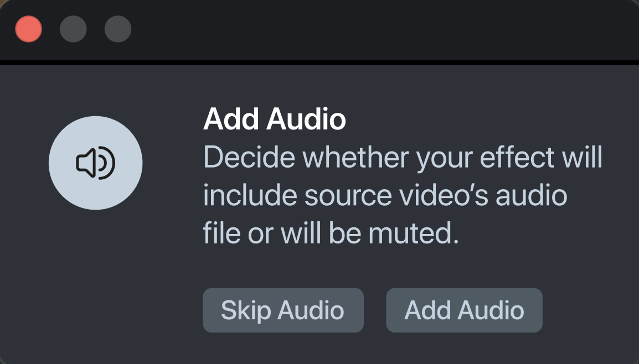This screenshot has width=639, height=364.
Task: Click the line starting with "Decide whether"
Action: 403,158
